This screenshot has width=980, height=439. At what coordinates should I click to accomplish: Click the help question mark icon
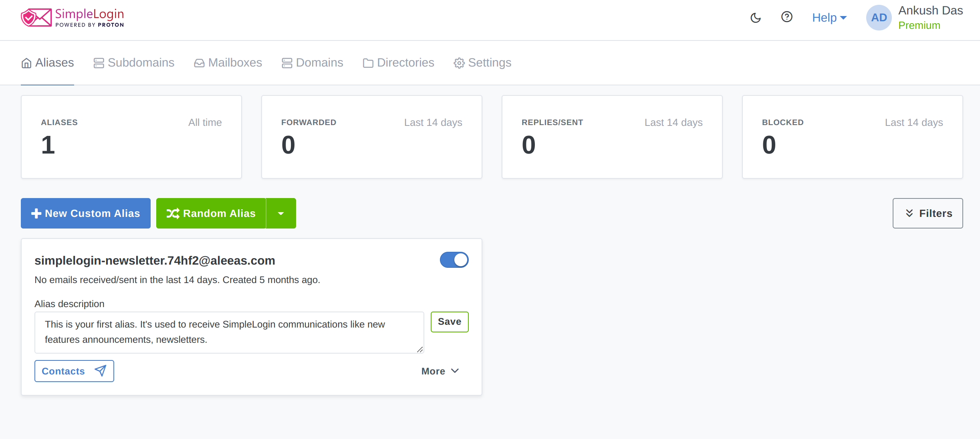tap(786, 18)
